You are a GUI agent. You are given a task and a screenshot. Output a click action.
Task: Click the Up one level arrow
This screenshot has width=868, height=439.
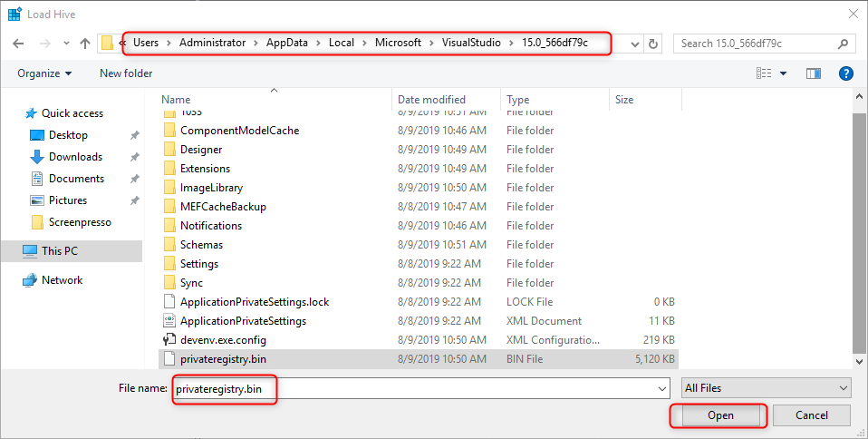85,44
